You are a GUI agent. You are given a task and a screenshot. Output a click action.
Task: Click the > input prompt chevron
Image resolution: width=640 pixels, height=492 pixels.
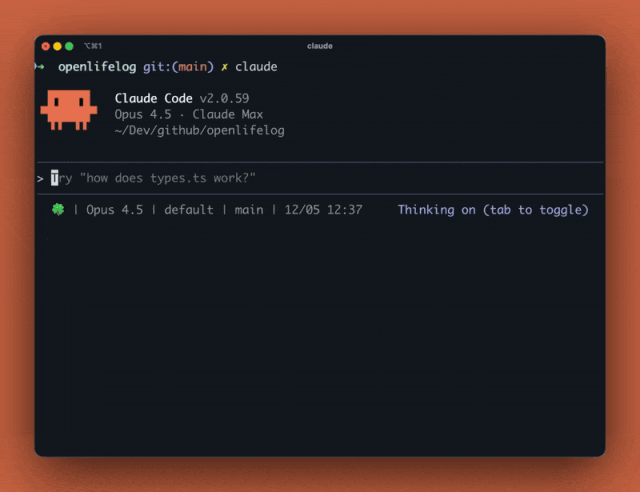click(x=40, y=178)
